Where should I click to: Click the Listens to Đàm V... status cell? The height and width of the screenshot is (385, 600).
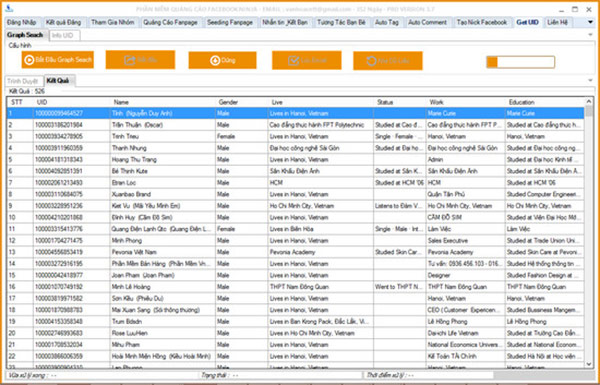point(399,206)
